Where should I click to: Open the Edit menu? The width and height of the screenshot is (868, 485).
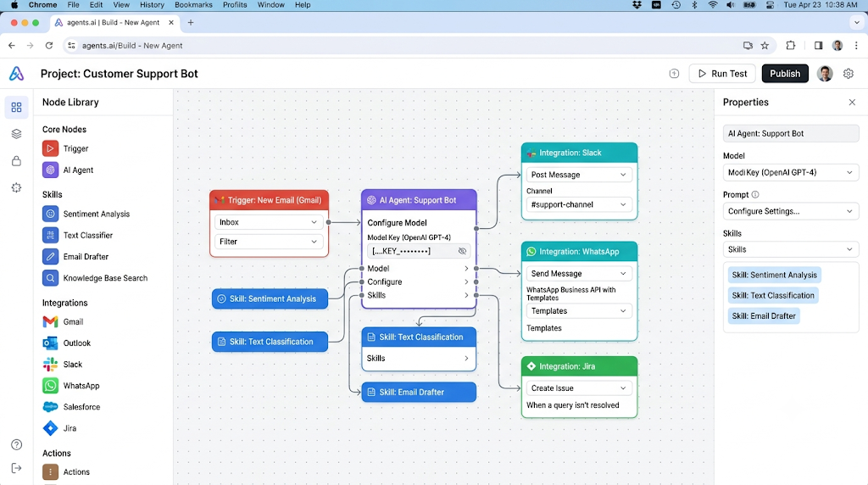tap(97, 4)
